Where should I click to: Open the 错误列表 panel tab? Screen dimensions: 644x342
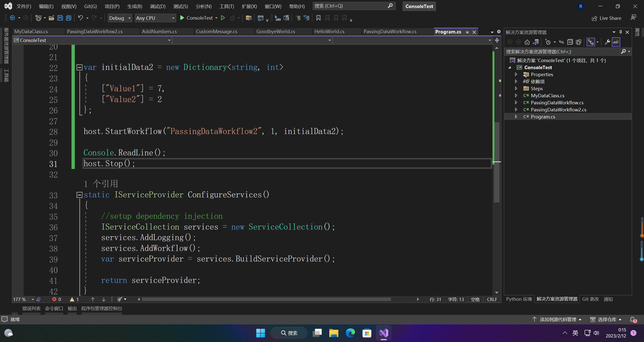[x=31, y=308]
